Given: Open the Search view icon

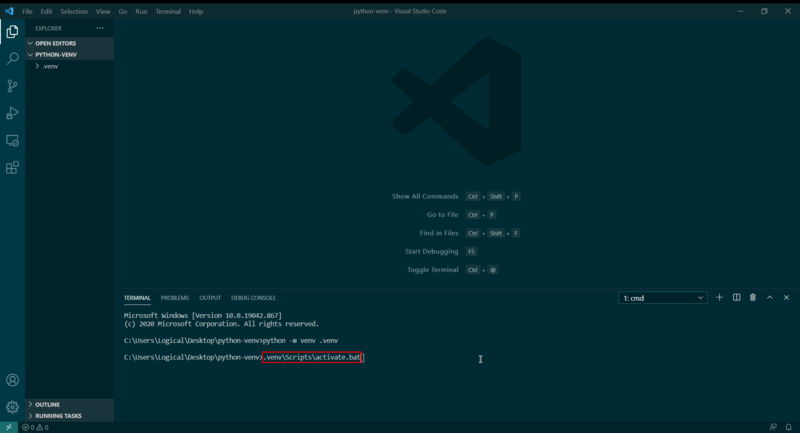Looking at the screenshot, I should pyautogui.click(x=12, y=59).
